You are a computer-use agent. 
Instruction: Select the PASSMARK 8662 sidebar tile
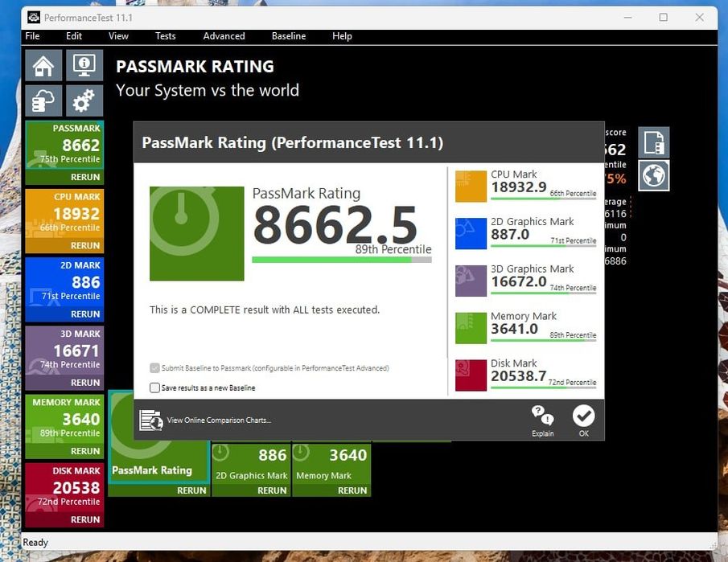tap(64, 146)
